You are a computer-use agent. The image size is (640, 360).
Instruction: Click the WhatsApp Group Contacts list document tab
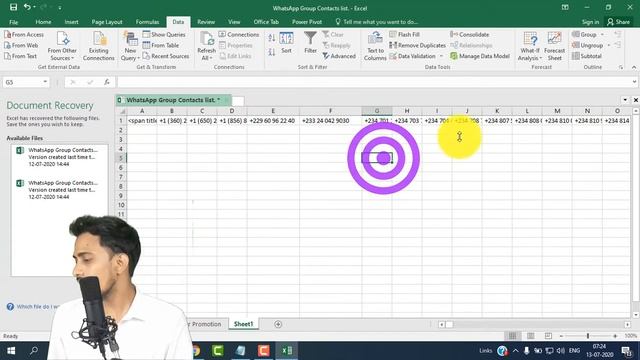coord(173,100)
